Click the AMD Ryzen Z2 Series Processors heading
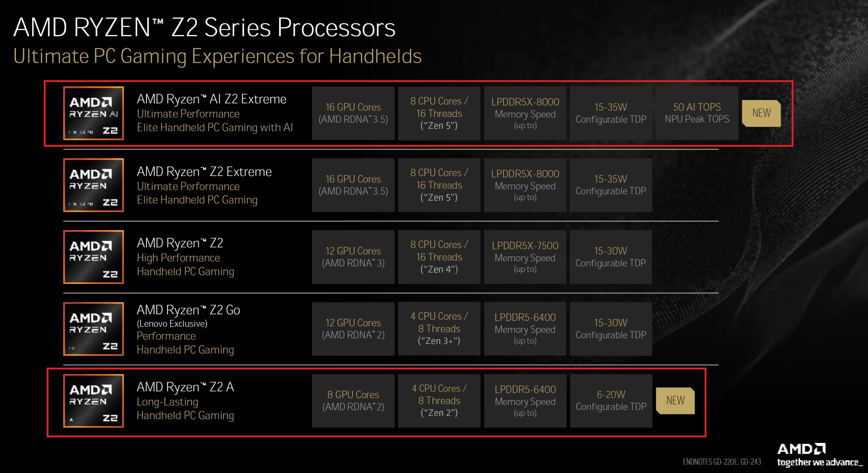Image resolution: width=868 pixels, height=473 pixels. [x=204, y=27]
